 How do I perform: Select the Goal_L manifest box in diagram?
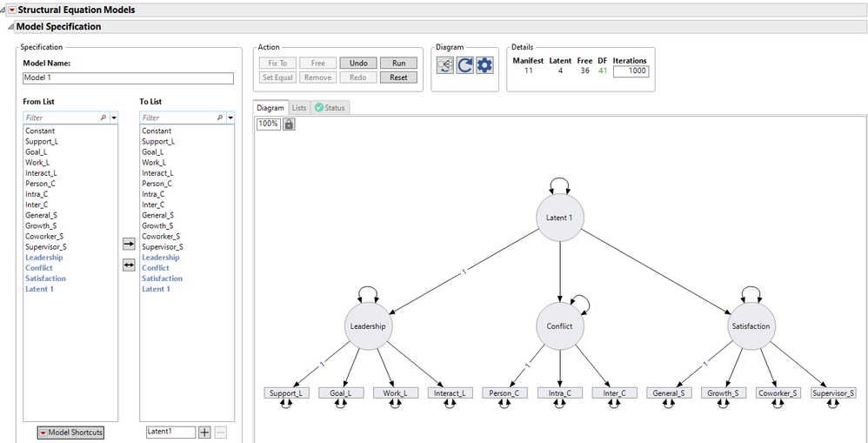coord(341,393)
